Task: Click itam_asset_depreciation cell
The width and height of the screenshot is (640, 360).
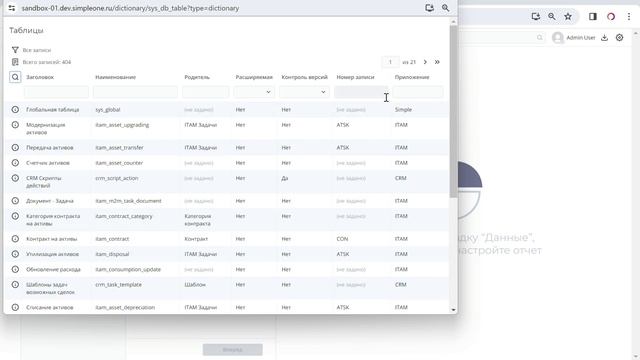Action: [x=125, y=307]
